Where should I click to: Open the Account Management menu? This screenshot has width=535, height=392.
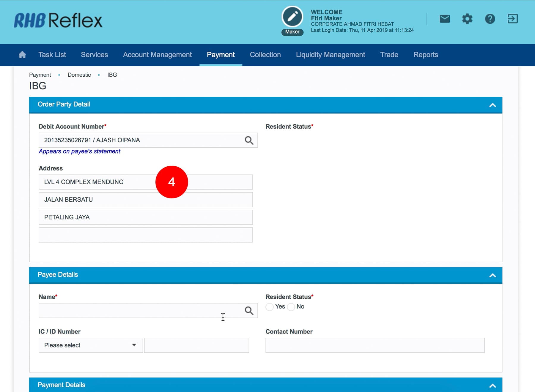coord(157,55)
